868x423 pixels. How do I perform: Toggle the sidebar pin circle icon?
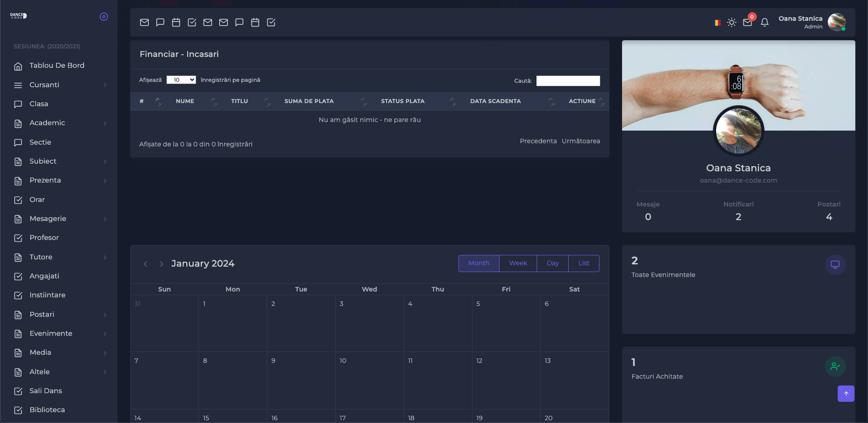coord(104,17)
